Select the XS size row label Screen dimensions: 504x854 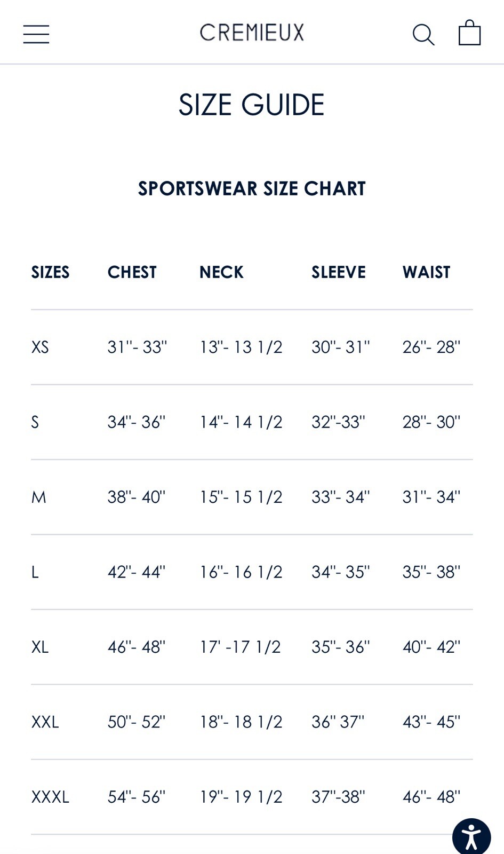[40, 347]
